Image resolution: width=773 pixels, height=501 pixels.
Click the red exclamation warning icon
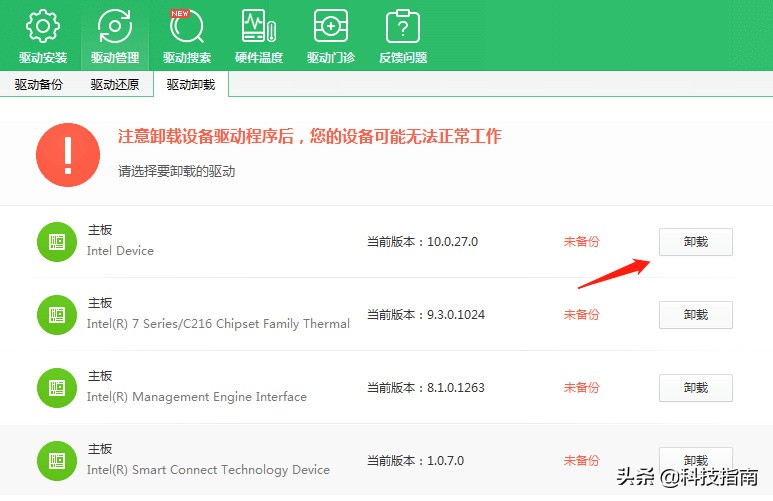pos(68,155)
